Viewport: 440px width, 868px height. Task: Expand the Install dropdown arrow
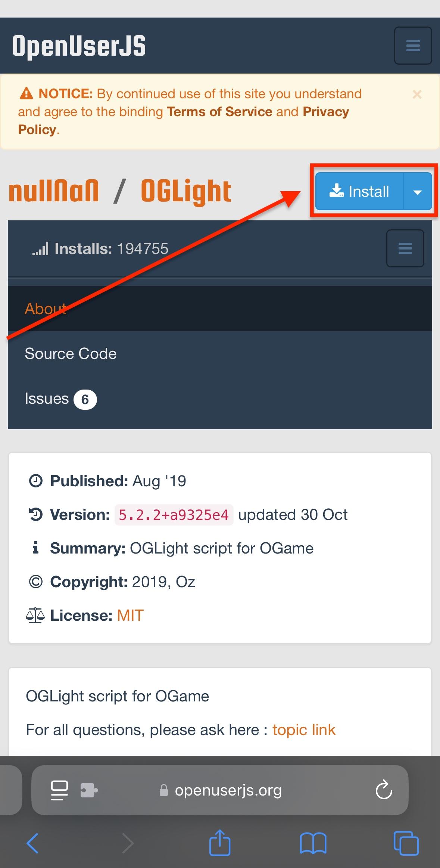point(418,192)
